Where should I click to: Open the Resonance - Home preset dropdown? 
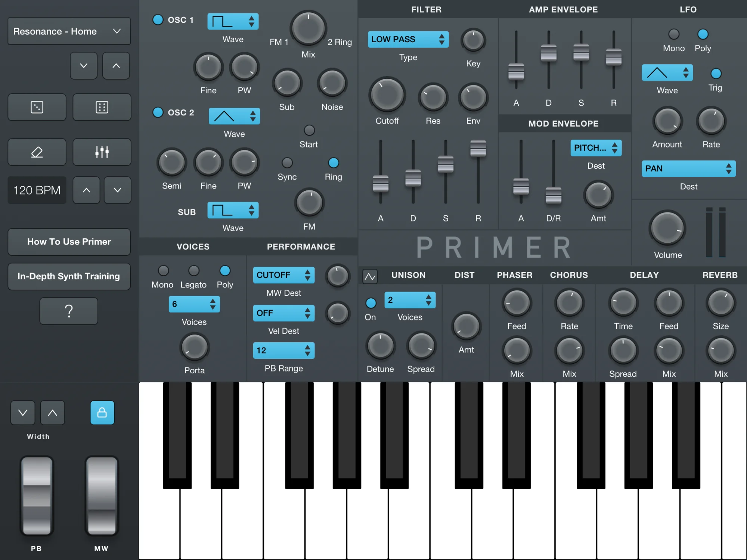[x=69, y=31]
